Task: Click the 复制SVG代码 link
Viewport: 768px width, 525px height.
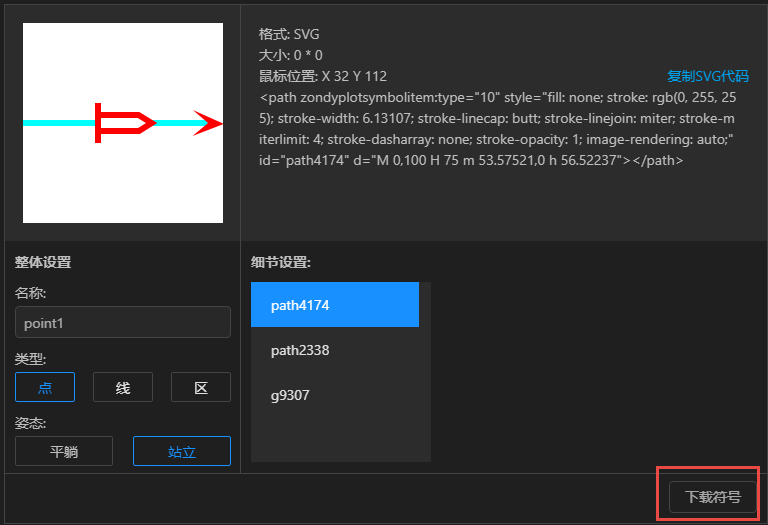Action: pos(708,76)
